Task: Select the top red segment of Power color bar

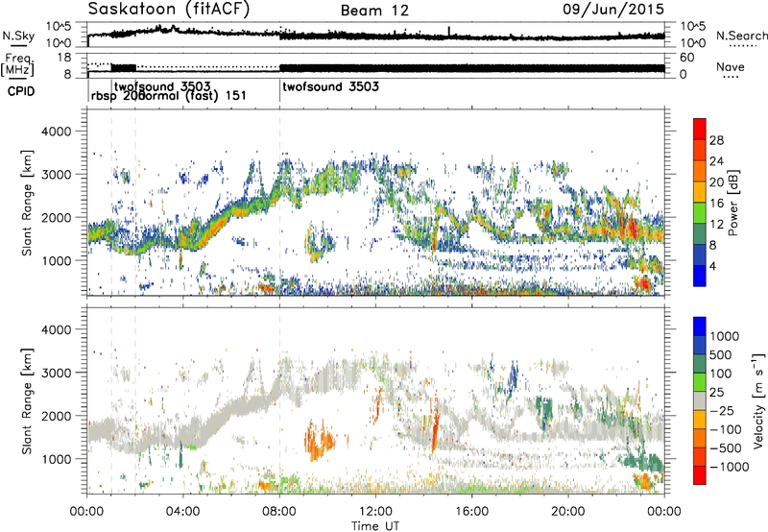Action: click(x=700, y=129)
